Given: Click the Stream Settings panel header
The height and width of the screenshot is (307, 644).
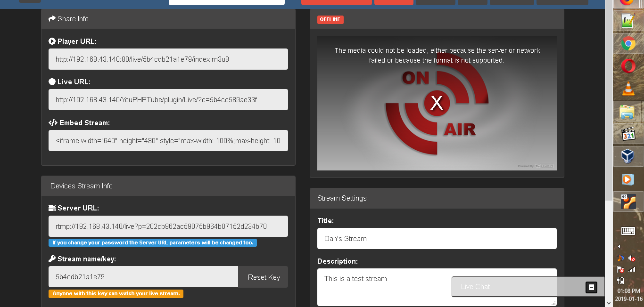Looking at the screenshot, I should tap(437, 198).
